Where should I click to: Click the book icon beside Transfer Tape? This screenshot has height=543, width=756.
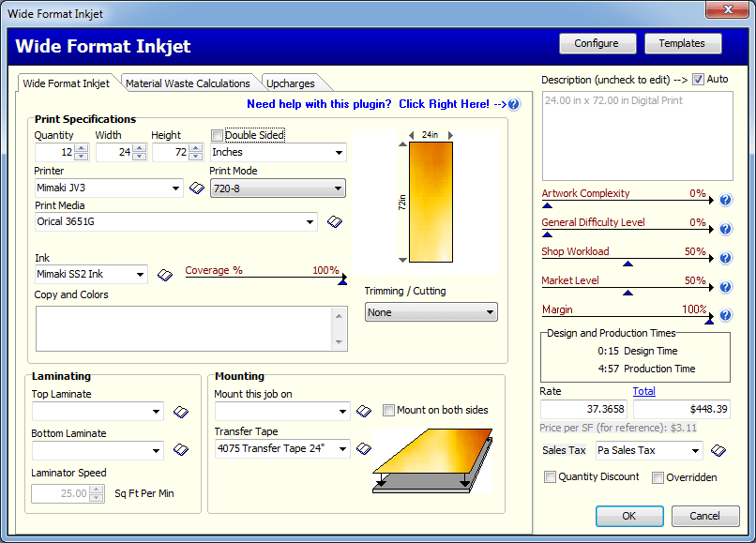(x=364, y=448)
